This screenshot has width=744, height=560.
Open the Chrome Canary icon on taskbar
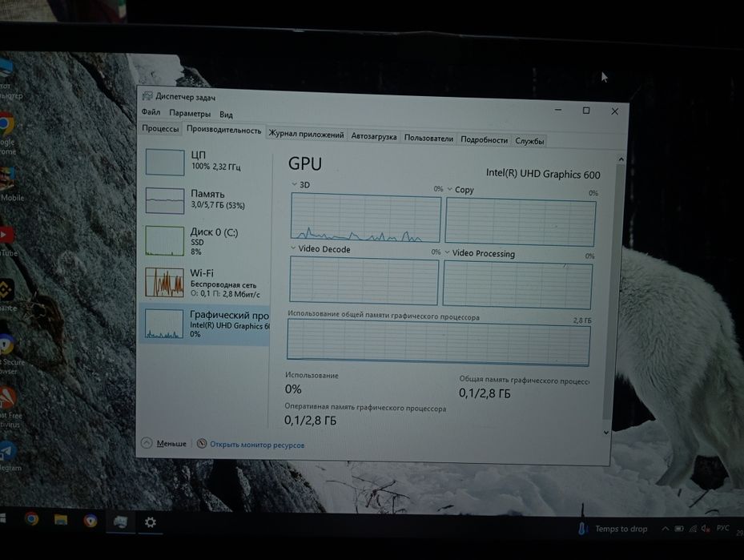pyautogui.click(x=90, y=521)
